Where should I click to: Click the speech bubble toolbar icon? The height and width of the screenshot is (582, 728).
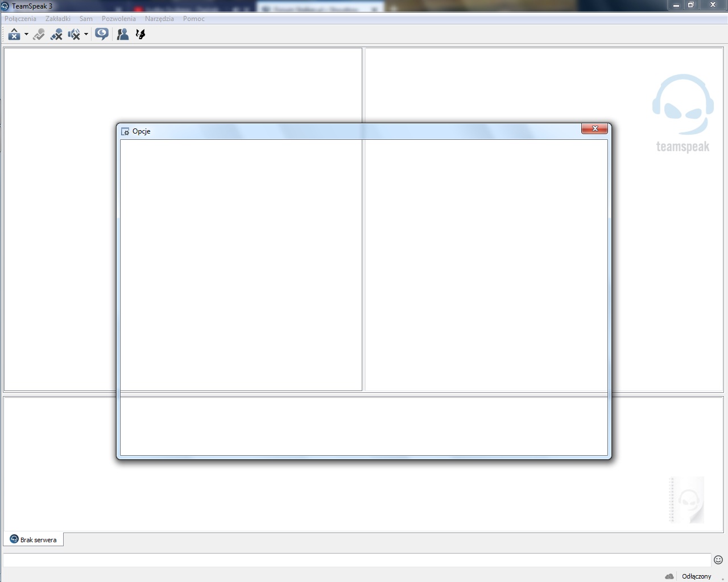tap(102, 35)
